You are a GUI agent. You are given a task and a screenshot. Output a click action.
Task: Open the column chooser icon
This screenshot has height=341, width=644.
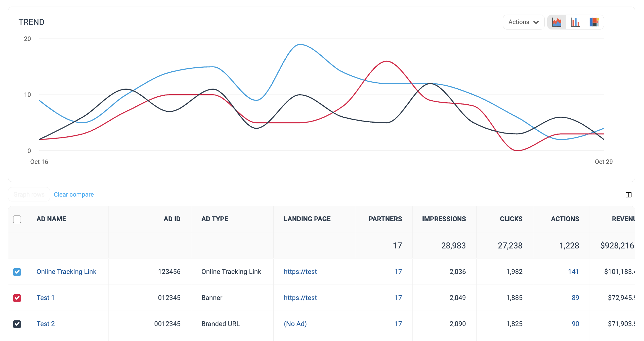pos(629,195)
